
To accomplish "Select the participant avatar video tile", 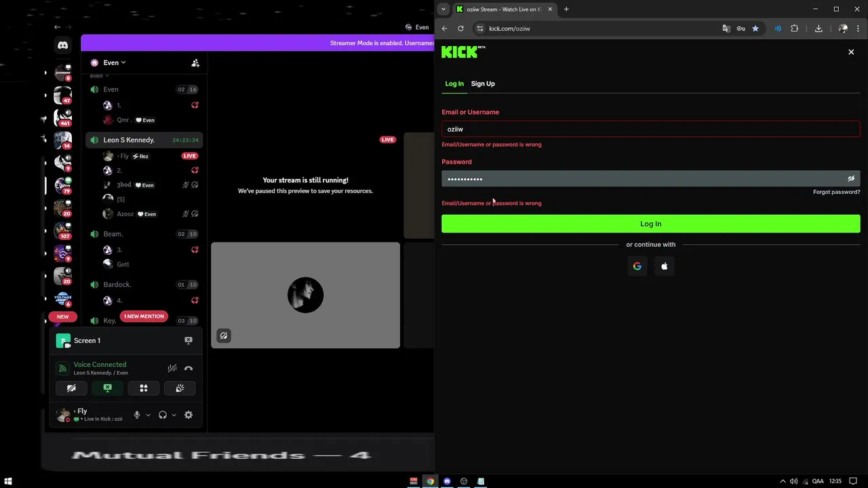I will click(305, 295).
